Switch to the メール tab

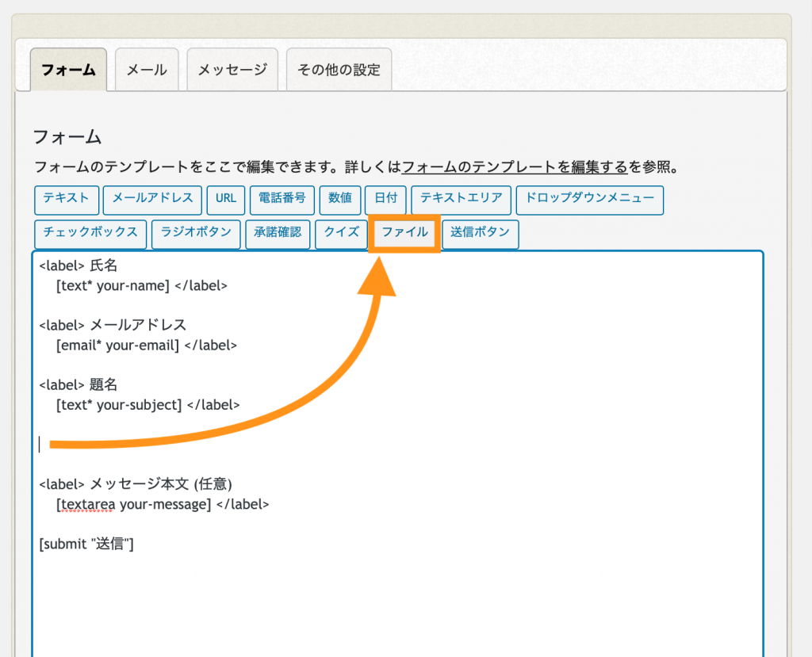click(x=147, y=70)
